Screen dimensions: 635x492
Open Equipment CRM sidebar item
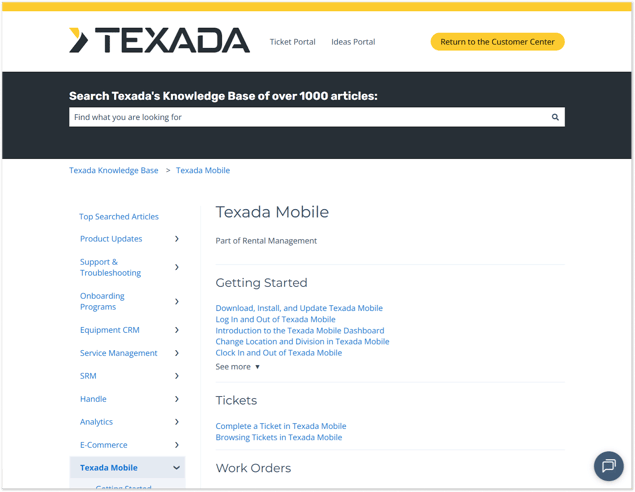[110, 330]
